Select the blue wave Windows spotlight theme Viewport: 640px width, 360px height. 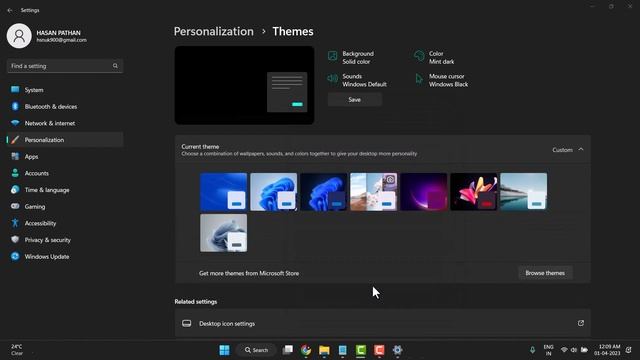click(x=224, y=192)
